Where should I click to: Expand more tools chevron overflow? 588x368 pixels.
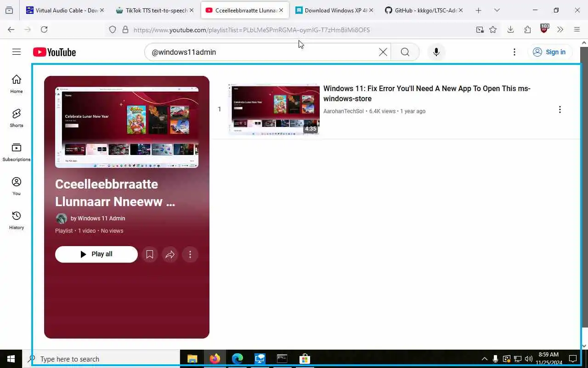click(x=560, y=30)
